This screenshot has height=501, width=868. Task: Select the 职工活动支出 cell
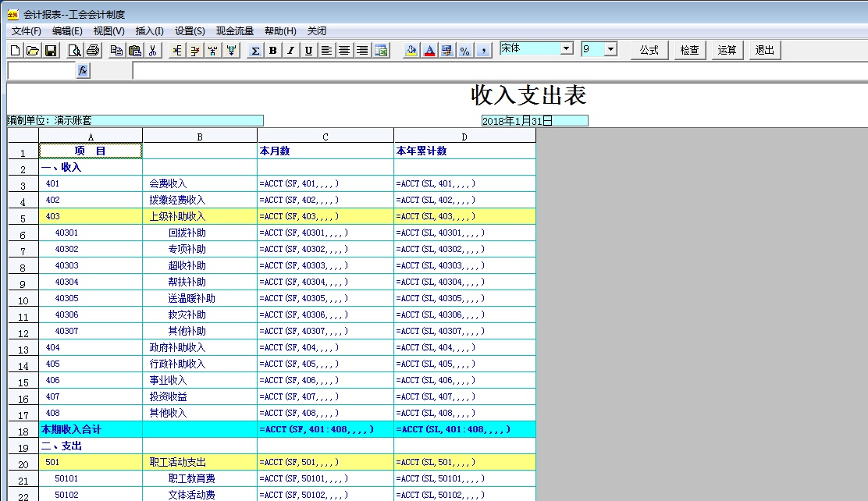point(200,462)
